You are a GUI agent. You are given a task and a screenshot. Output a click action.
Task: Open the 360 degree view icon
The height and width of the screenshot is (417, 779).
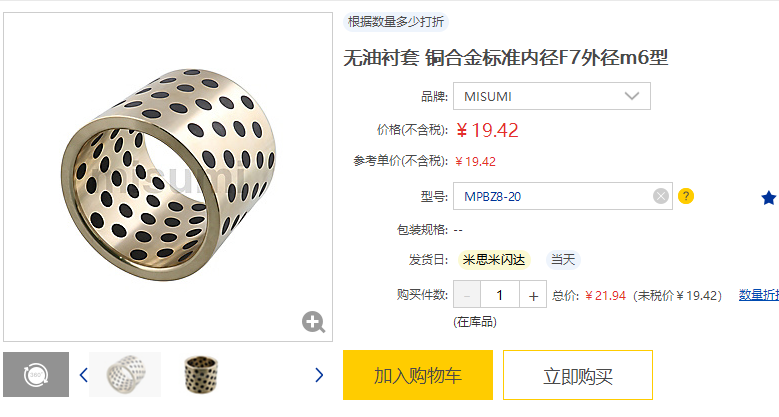click(x=36, y=374)
